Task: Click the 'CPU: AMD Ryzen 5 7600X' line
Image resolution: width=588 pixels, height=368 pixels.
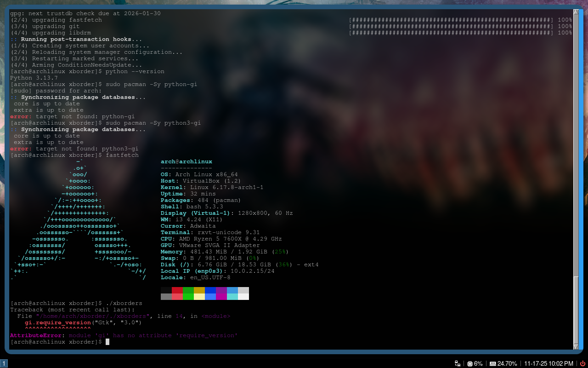Action: point(221,239)
